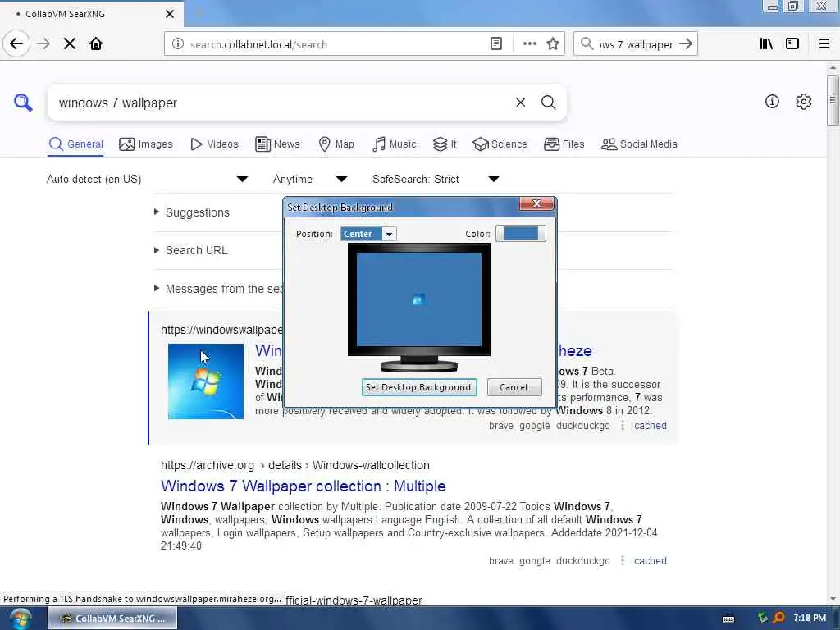Click the CollabVM SearXNG taskbar button

(112, 619)
